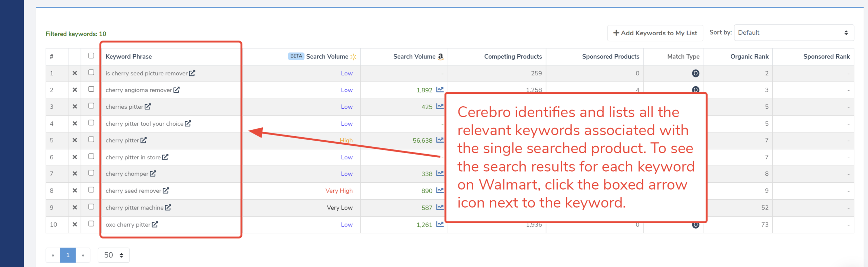Show trend chart for 'cherry pitter machine' volume
This screenshot has height=267, width=868.
(440, 207)
